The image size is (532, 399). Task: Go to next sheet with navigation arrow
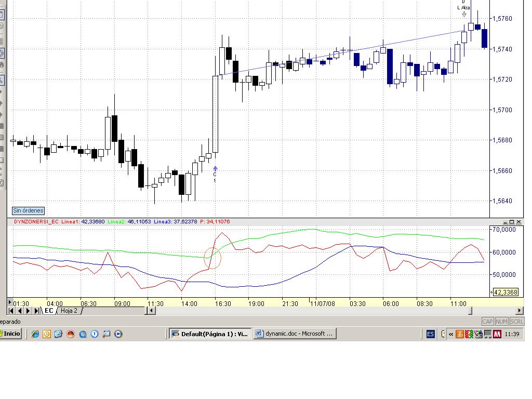pos(28,311)
